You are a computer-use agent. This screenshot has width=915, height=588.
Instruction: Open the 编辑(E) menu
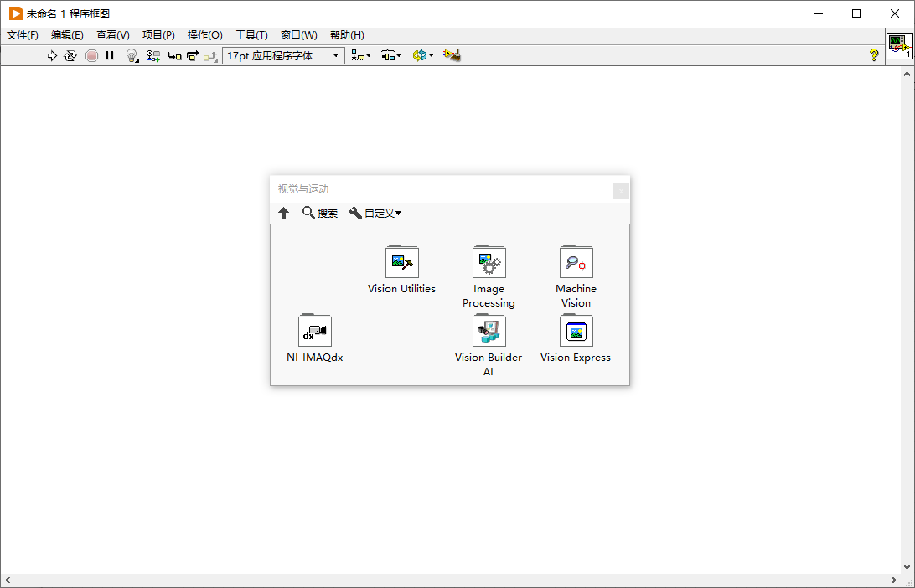67,35
